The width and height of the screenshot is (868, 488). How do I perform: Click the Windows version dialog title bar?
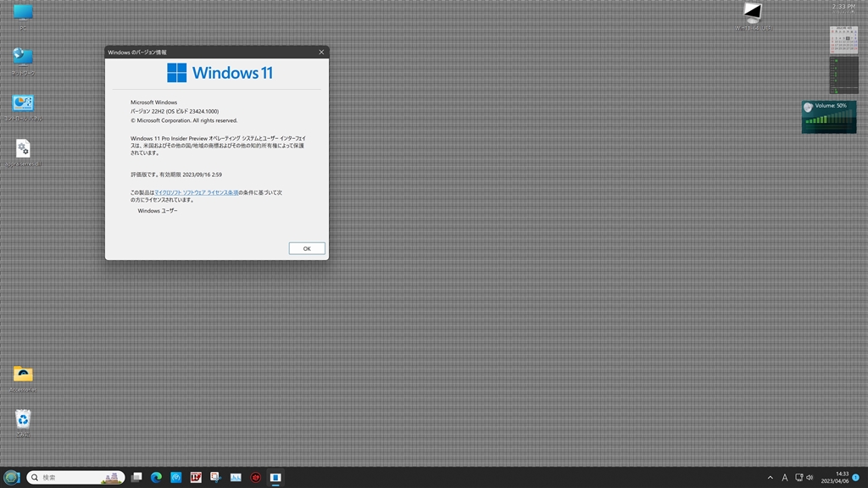(210, 52)
